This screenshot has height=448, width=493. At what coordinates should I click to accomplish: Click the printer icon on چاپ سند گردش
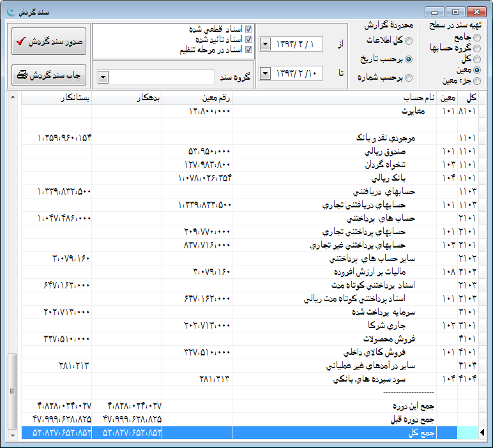(x=22, y=75)
